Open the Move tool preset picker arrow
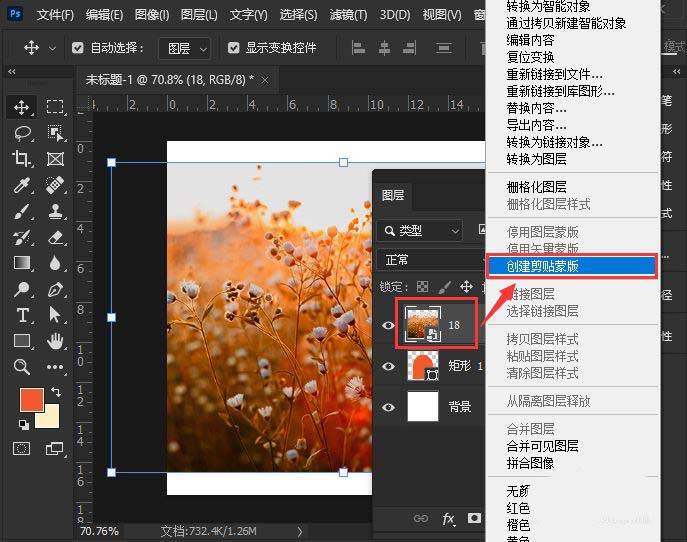The image size is (687, 542). click(x=52, y=48)
